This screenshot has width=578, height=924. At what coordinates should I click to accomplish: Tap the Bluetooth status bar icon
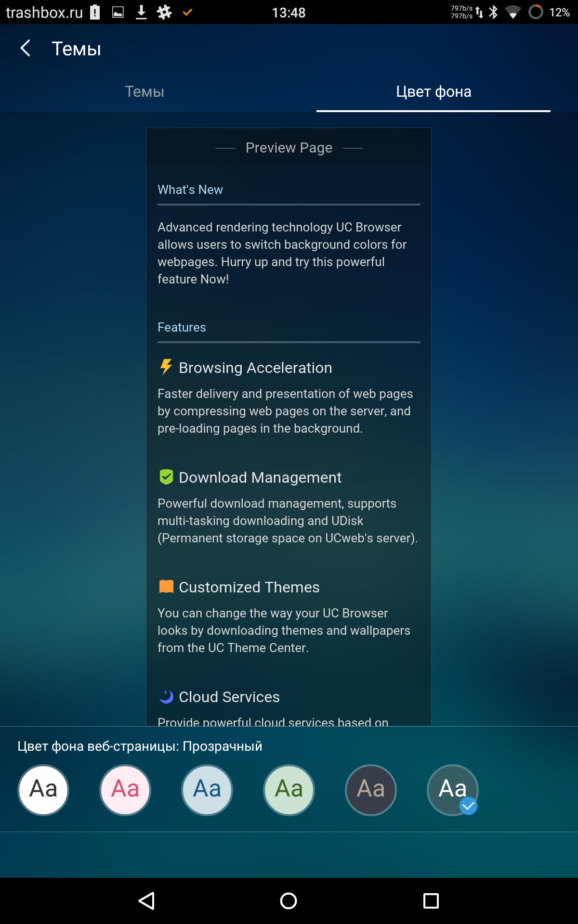coord(493,12)
